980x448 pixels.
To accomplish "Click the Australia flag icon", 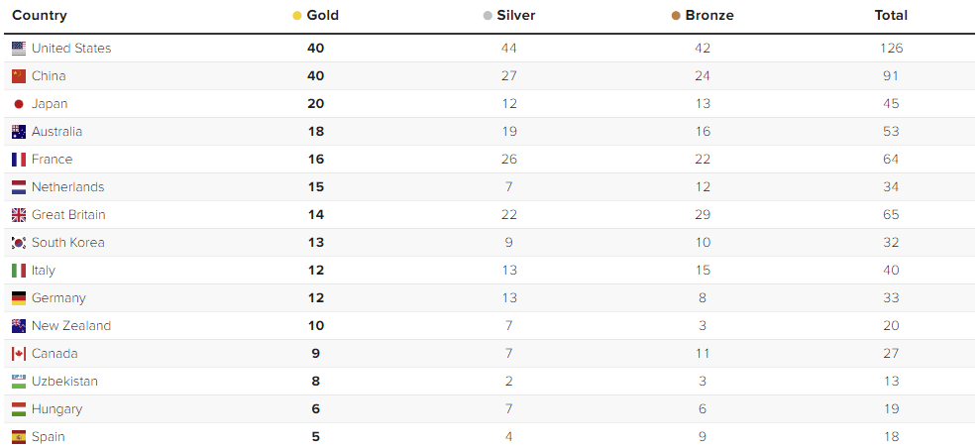I will pyautogui.click(x=19, y=132).
